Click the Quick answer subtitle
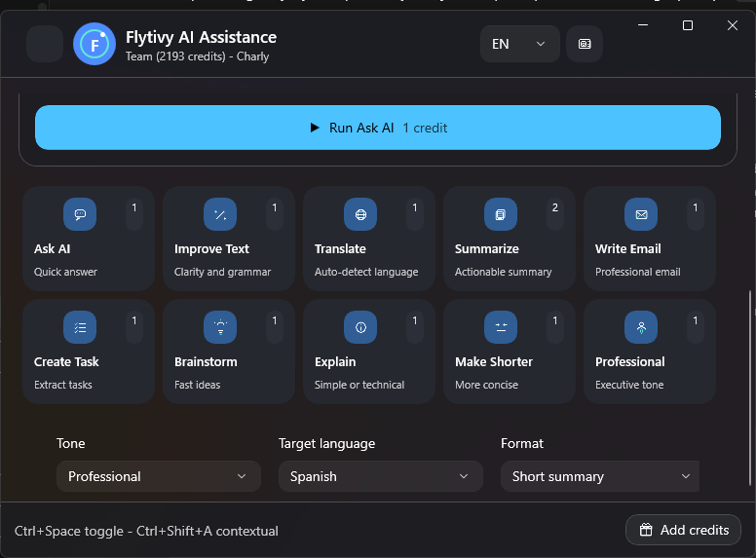756x558 pixels. (x=65, y=272)
